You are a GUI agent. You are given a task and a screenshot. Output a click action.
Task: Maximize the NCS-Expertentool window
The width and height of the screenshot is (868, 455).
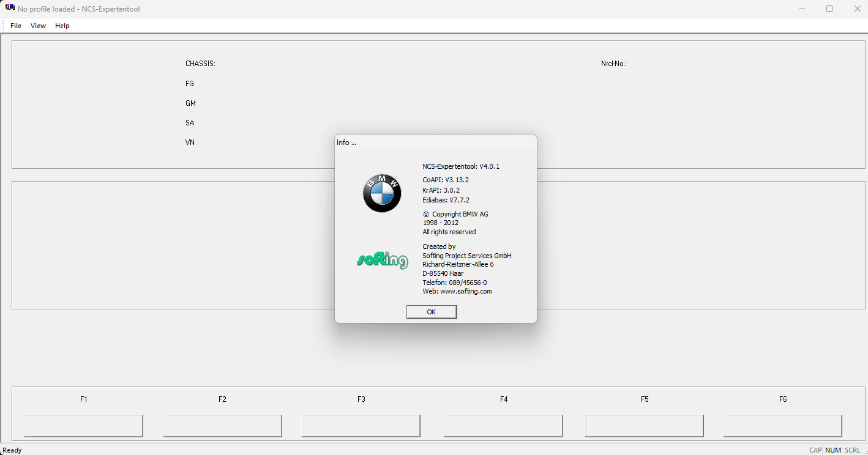(x=829, y=9)
